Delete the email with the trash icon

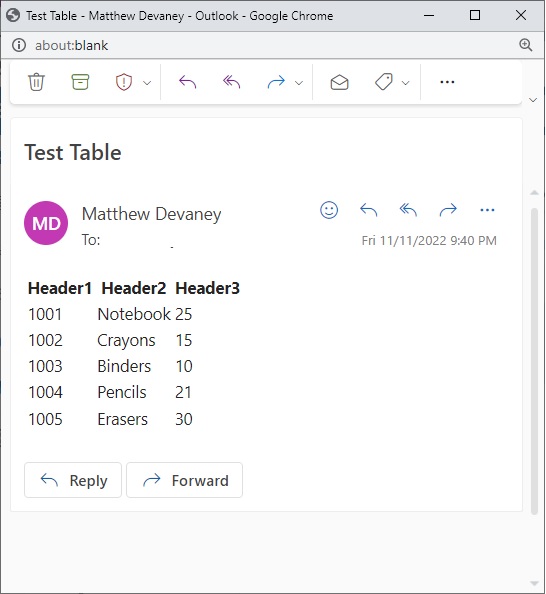coord(36,82)
